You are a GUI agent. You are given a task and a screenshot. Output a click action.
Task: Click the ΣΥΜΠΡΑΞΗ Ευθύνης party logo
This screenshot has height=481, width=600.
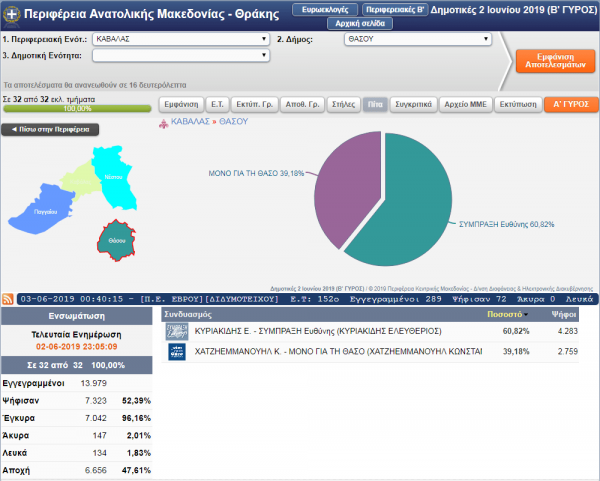175,331
